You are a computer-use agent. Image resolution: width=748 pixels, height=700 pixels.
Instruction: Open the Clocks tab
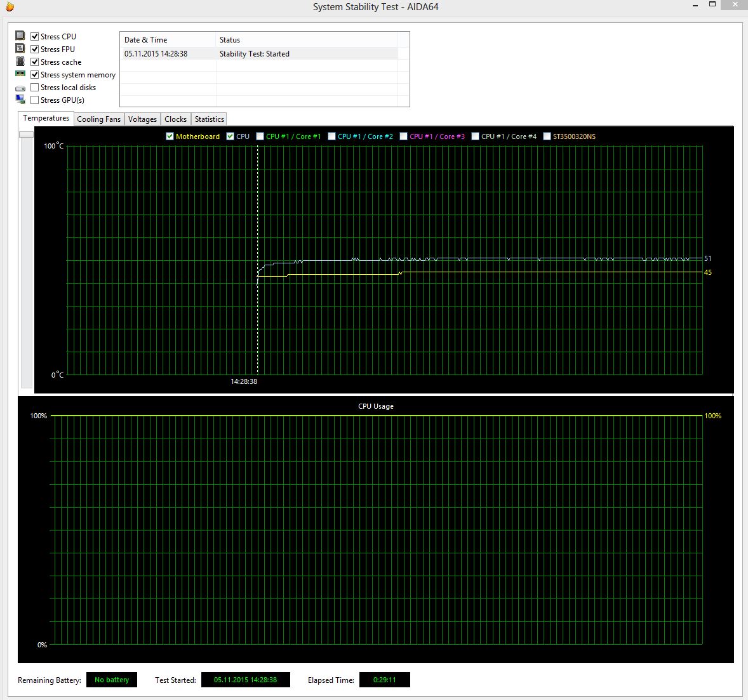point(175,119)
